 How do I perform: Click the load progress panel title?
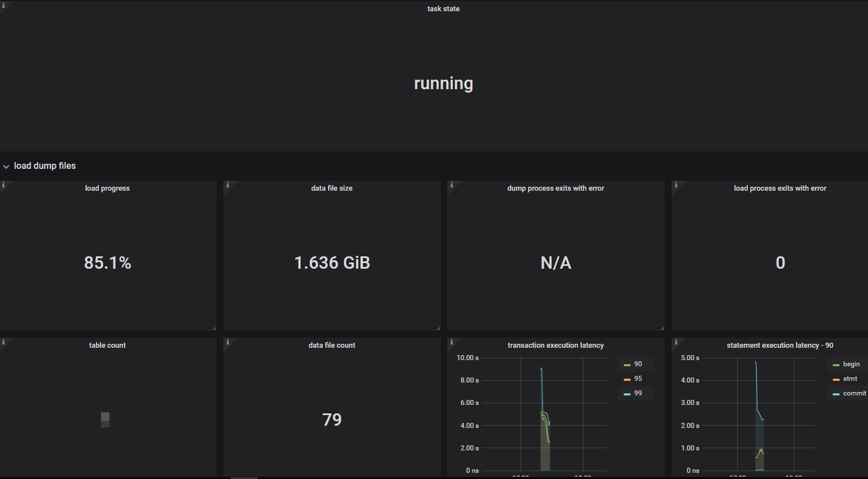coord(107,188)
